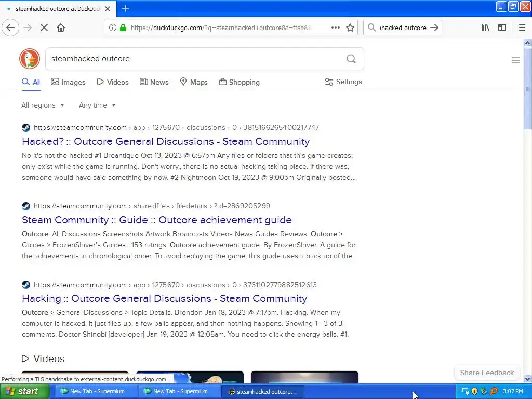Click the scrollbar up arrow
Image resolution: width=532 pixels, height=399 pixels.
[527, 43]
